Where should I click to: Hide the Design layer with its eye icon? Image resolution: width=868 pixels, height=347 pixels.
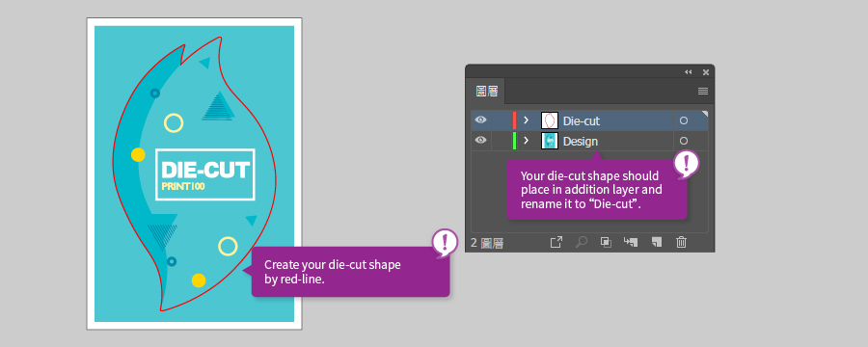pyautogui.click(x=481, y=141)
